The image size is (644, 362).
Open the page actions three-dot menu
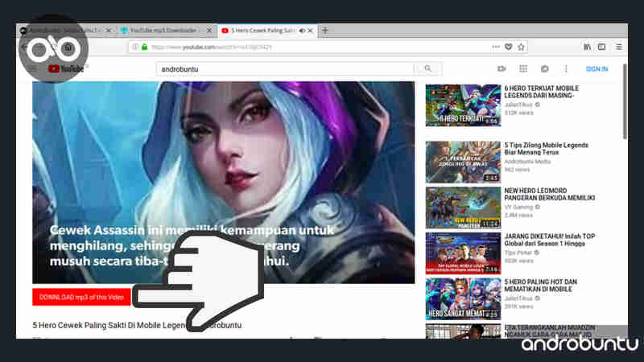point(496,47)
